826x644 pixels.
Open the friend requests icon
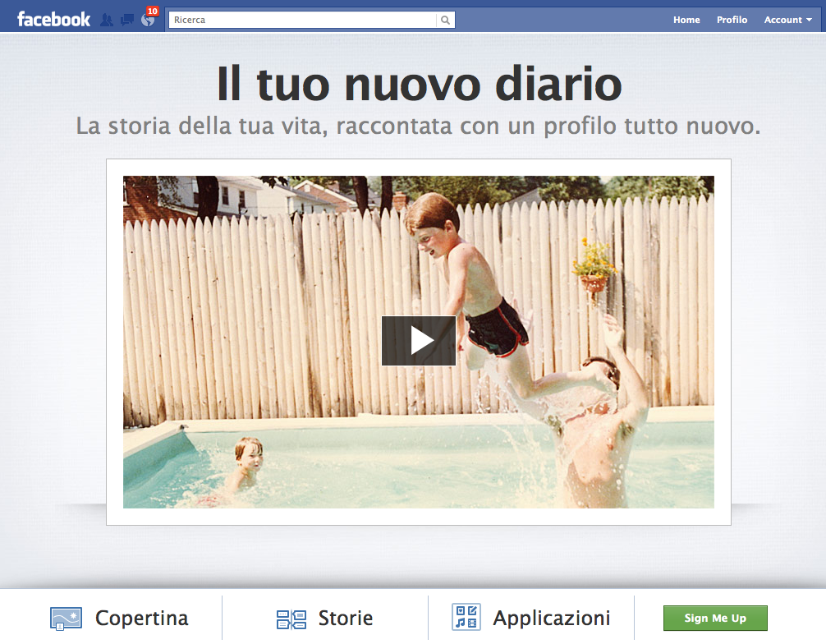tap(107, 20)
